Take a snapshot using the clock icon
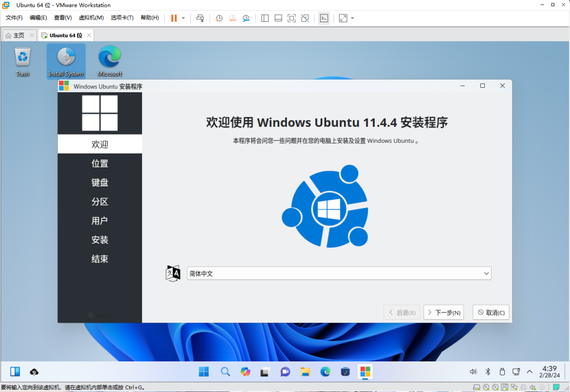This screenshot has height=392, width=570. (x=219, y=18)
